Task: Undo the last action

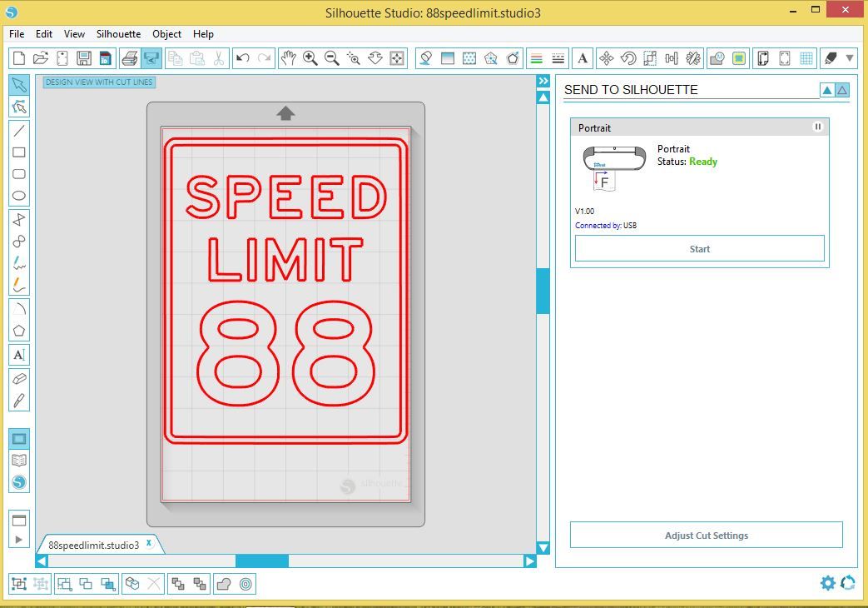Action: pos(241,57)
